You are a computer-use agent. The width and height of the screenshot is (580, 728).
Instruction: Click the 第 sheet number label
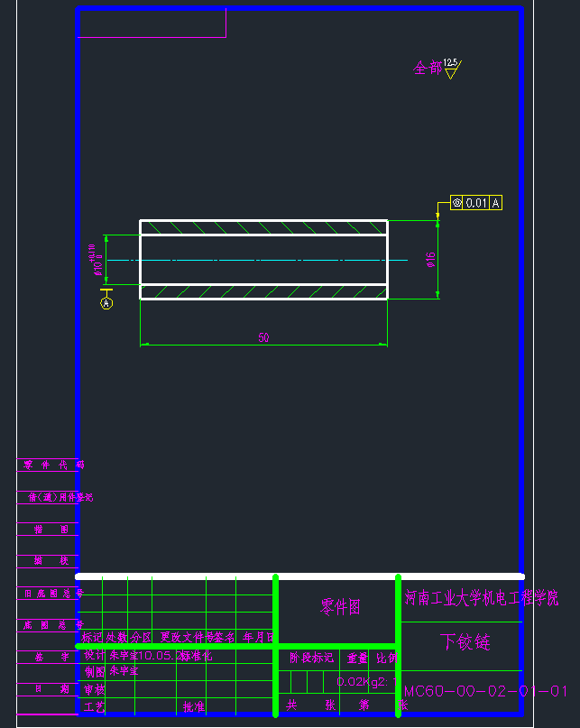pyautogui.click(x=364, y=705)
